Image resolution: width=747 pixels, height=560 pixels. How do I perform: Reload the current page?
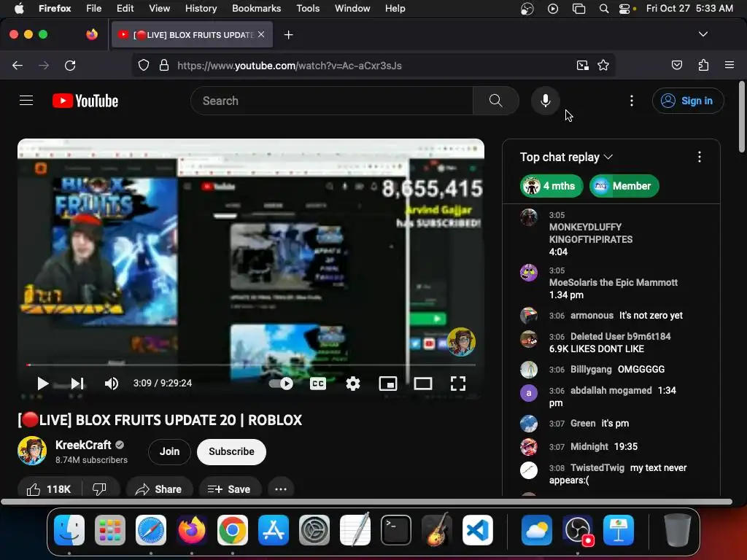70,65
